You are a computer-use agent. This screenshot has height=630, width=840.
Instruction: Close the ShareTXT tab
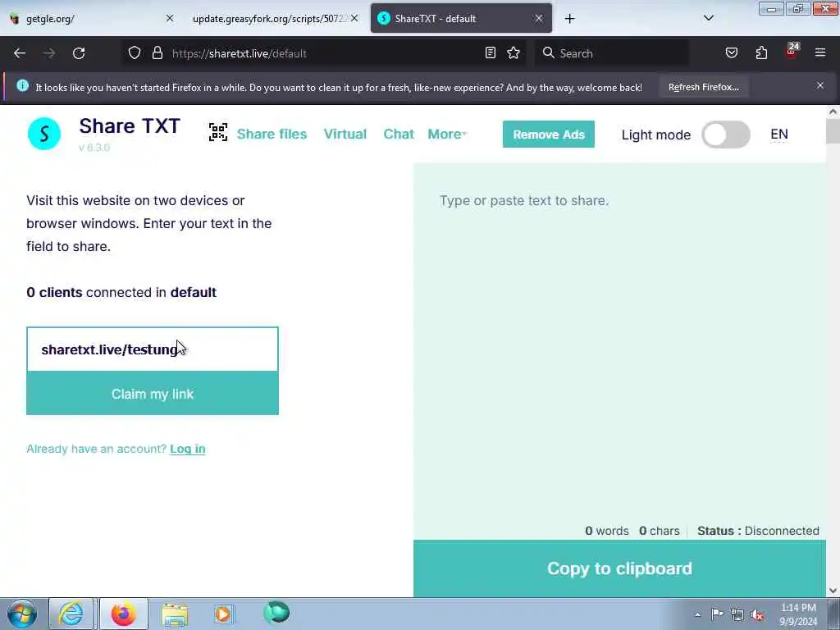click(x=539, y=18)
